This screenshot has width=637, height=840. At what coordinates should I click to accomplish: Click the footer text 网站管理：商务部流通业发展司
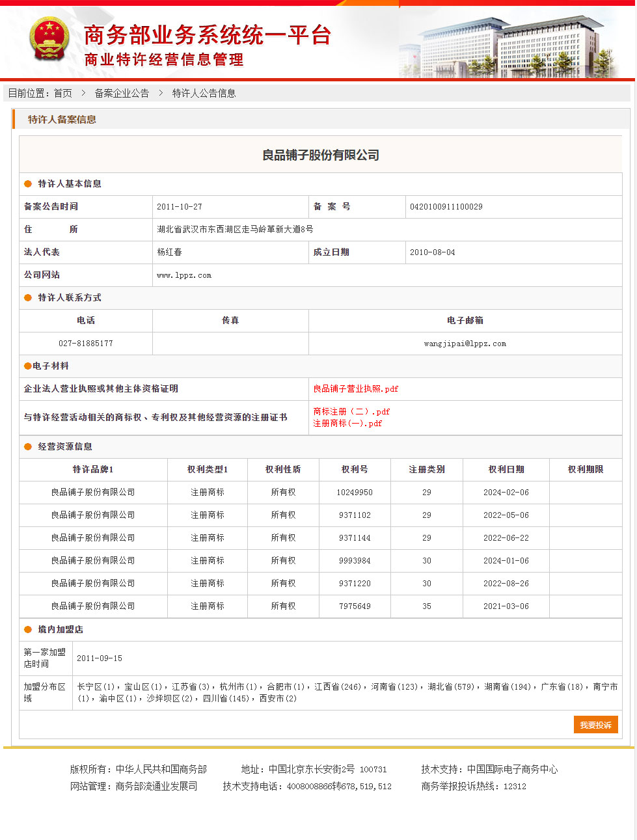pyautogui.click(x=134, y=786)
